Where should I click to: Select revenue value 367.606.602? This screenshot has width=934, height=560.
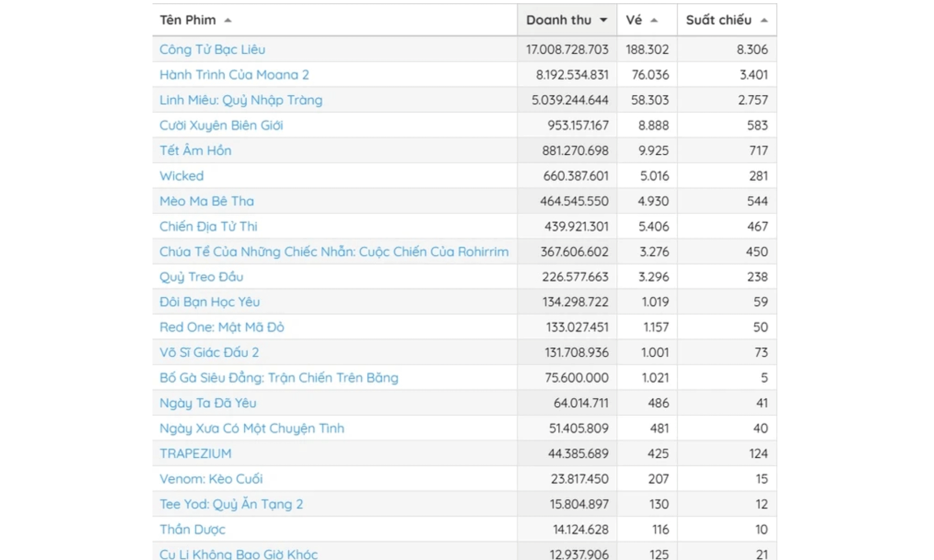[574, 252]
